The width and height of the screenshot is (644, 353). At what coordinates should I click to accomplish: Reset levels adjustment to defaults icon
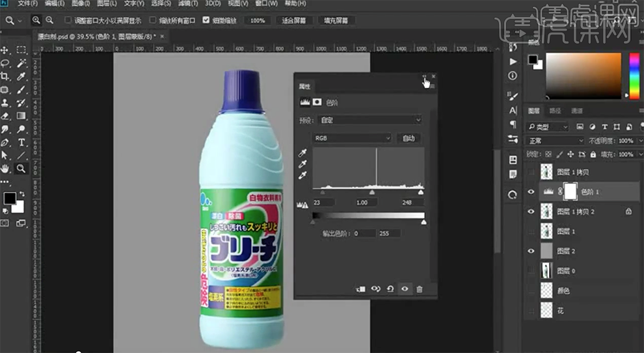[390, 289]
